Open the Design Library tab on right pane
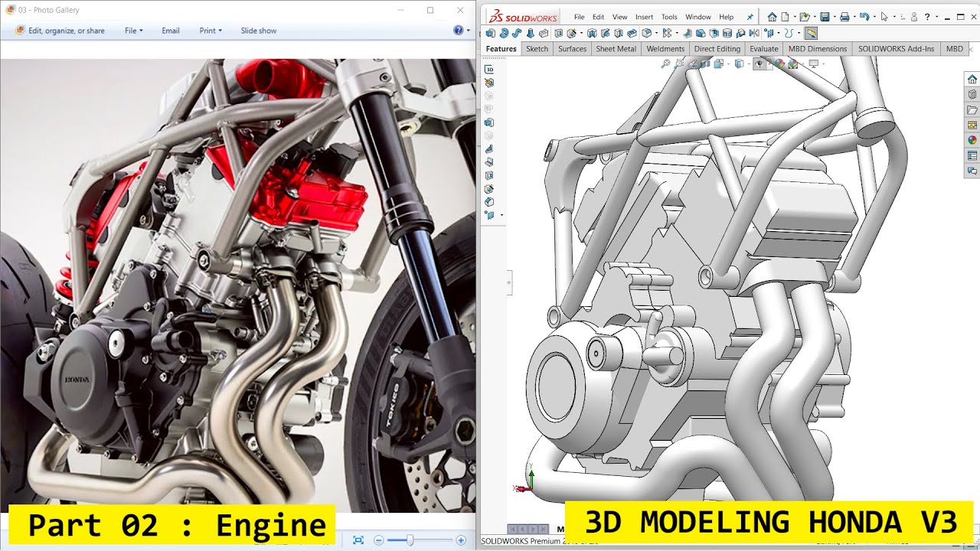Image resolution: width=980 pixels, height=551 pixels. point(972,95)
